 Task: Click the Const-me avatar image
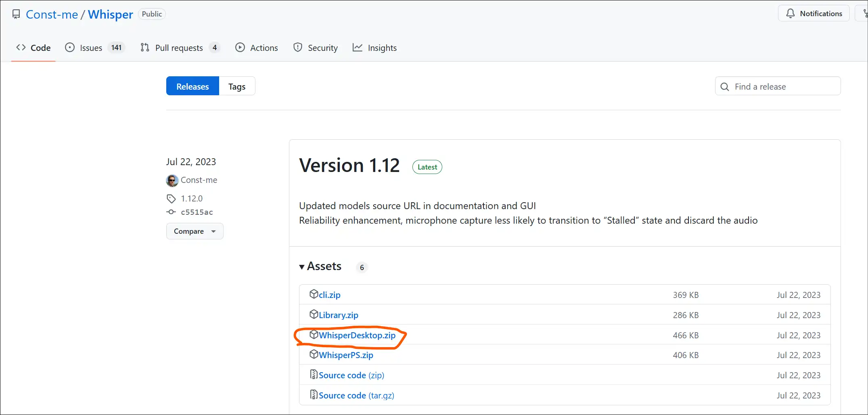pyautogui.click(x=172, y=180)
